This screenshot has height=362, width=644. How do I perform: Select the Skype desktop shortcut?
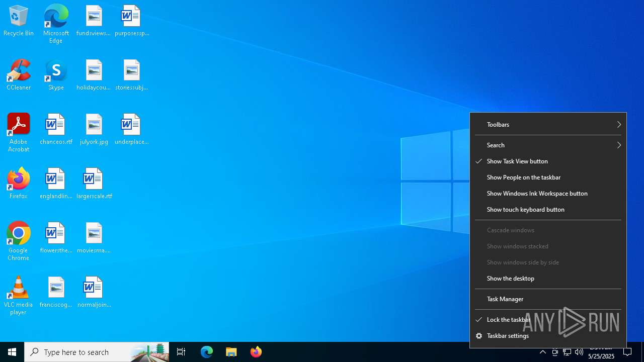point(56,75)
